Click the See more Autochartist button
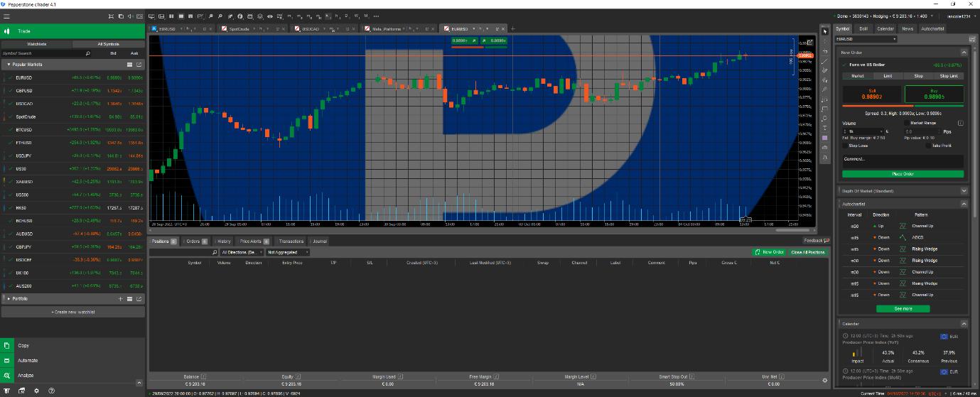The height and width of the screenshot is (397, 980). pyautogui.click(x=903, y=309)
